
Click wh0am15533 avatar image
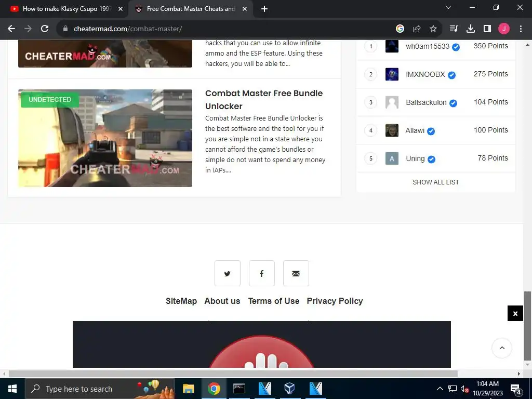[x=392, y=46]
